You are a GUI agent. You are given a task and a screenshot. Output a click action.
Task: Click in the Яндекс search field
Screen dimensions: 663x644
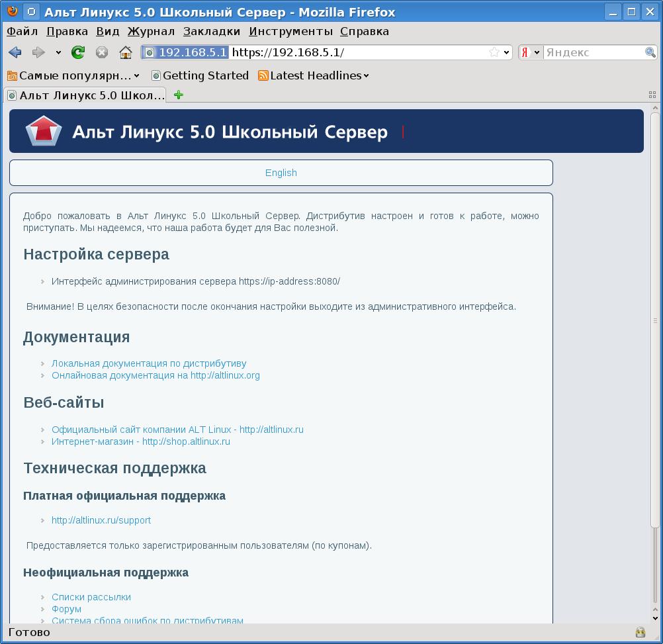pos(594,52)
